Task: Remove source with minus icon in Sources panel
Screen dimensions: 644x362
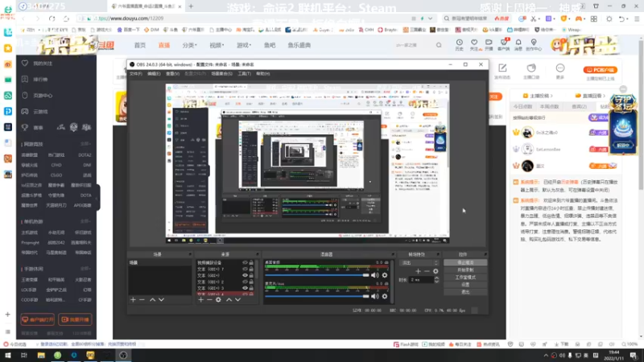Action: [209, 300]
